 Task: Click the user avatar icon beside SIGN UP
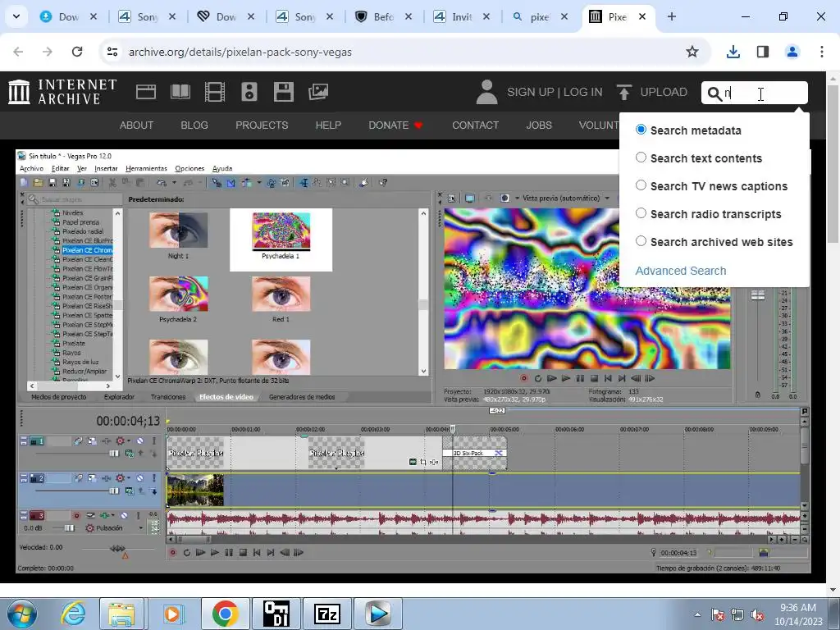click(486, 92)
